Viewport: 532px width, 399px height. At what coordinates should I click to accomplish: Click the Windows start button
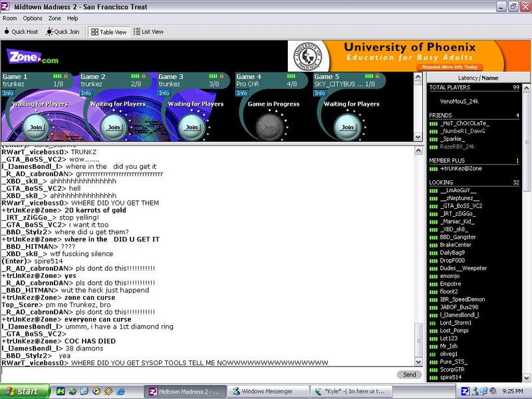coord(25,392)
